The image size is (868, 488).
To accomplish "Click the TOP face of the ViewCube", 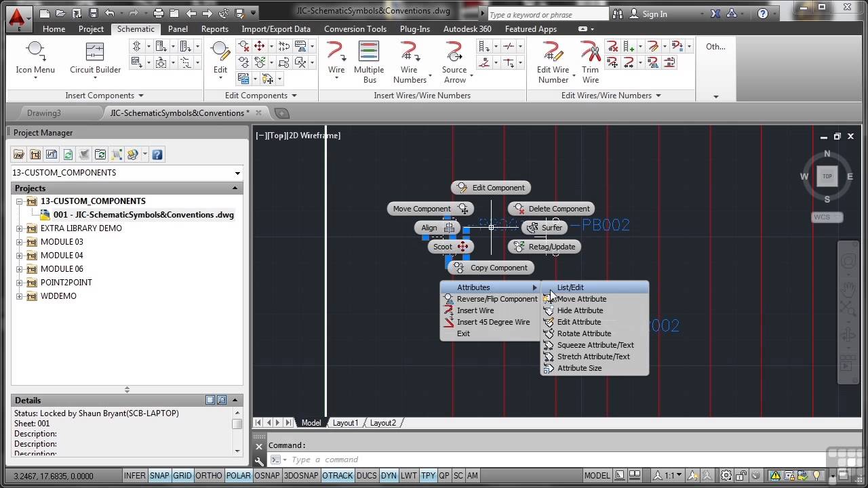I will (x=827, y=176).
